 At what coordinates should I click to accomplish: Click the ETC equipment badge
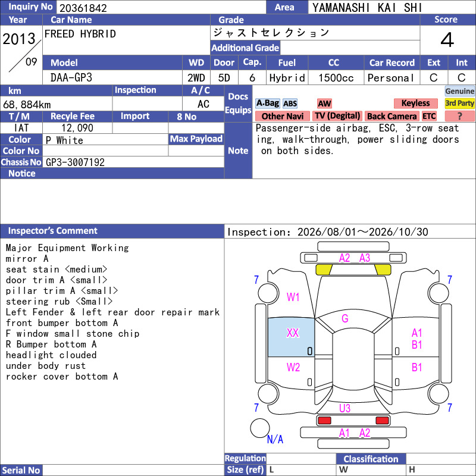pyautogui.click(x=429, y=116)
